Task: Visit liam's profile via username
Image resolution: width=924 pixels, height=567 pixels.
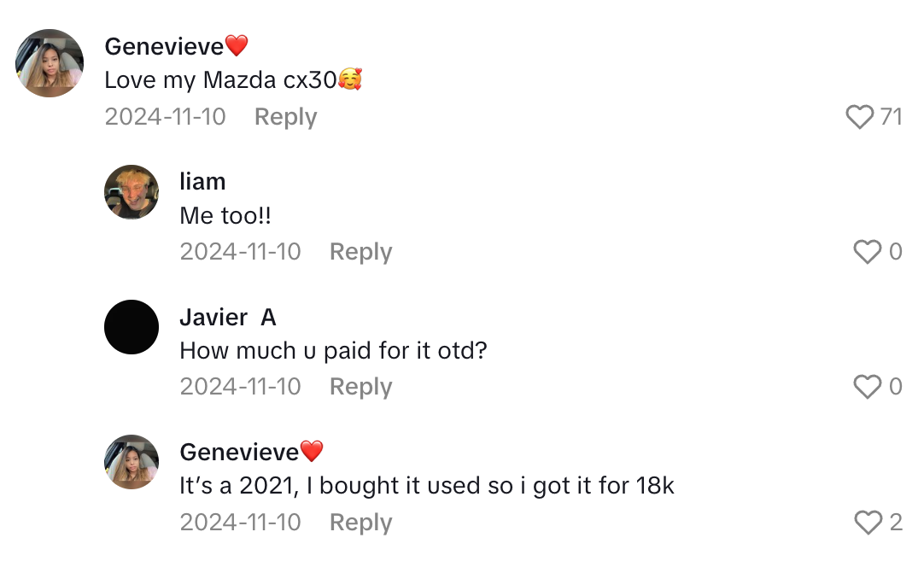Action: 202,182
